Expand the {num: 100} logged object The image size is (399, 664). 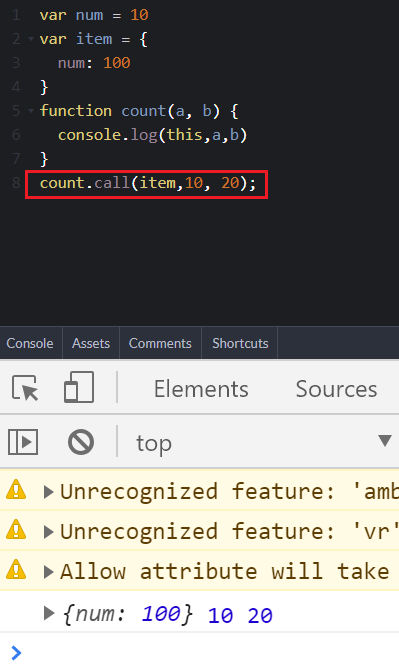click(49, 613)
